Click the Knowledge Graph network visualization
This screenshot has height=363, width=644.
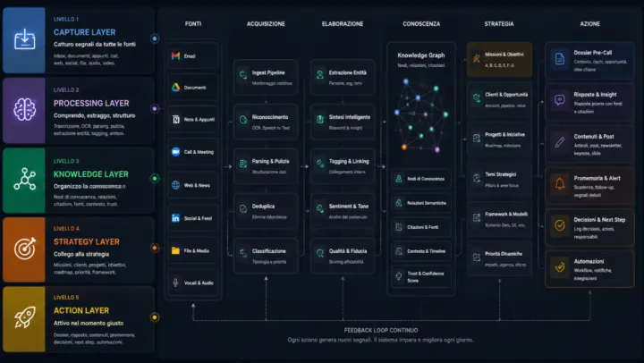tap(421, 116)
